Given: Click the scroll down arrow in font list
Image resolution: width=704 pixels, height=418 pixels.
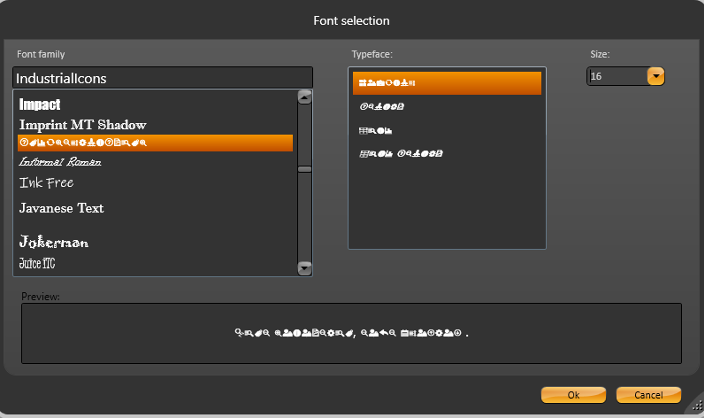Looking at the screenshot, I should (305, 267).
